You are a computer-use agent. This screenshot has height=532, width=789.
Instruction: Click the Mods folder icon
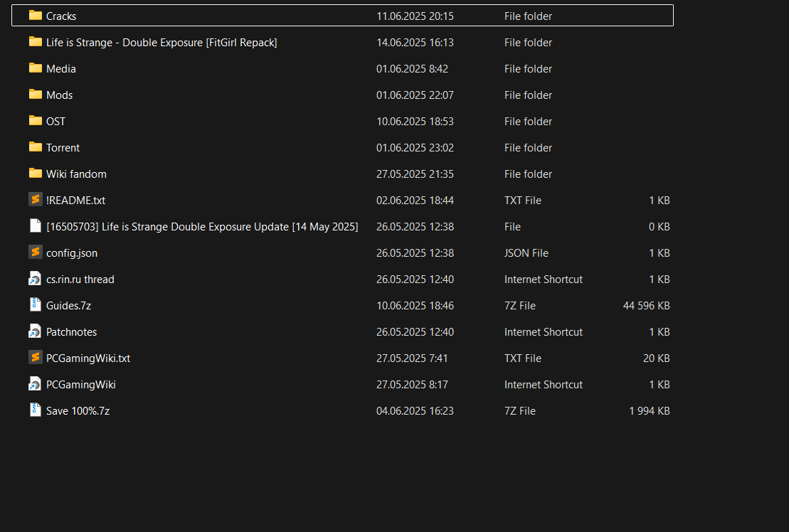36,95
